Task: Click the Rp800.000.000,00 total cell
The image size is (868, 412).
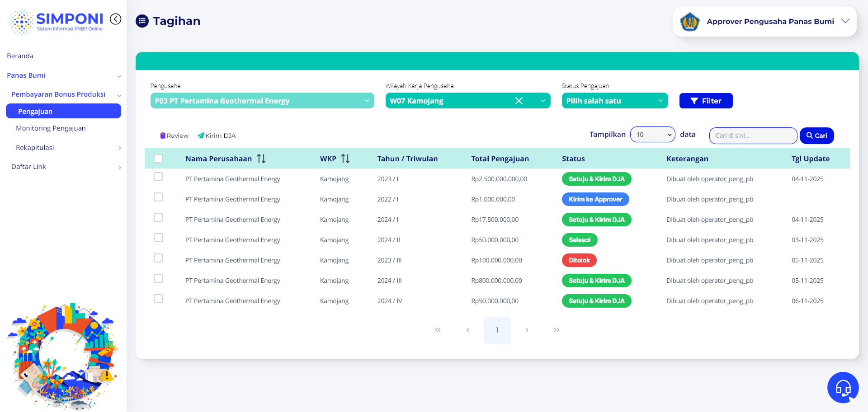Action: 497,281
